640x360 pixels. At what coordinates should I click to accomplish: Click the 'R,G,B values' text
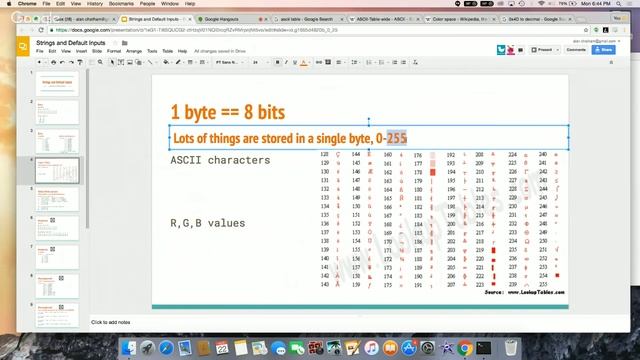tap(208, 223)
